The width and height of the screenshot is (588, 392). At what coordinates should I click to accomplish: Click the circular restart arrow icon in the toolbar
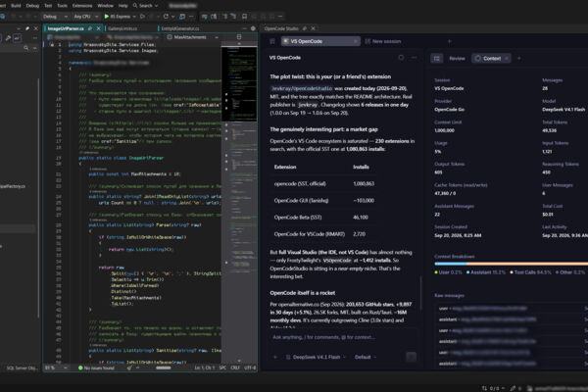click(x=167, y=17)
